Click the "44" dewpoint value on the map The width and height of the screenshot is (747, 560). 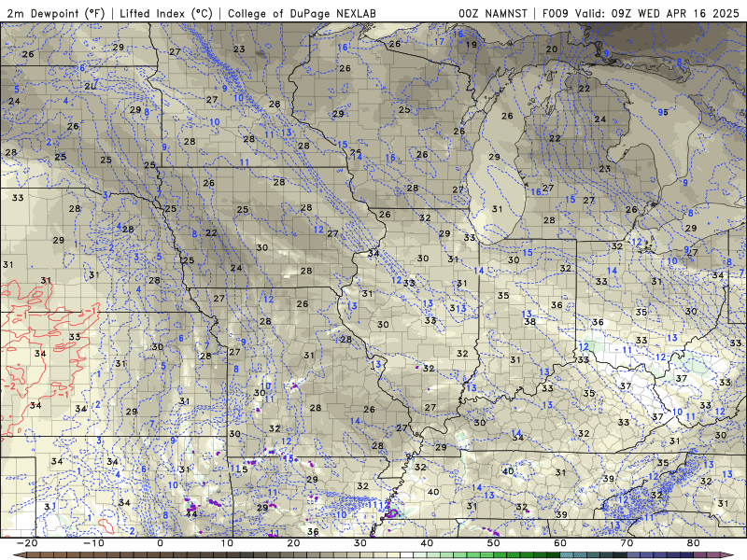point(191,514)
